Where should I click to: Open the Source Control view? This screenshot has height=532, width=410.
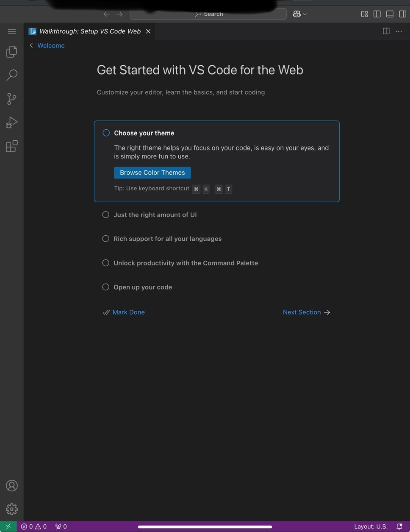(12, 99)
